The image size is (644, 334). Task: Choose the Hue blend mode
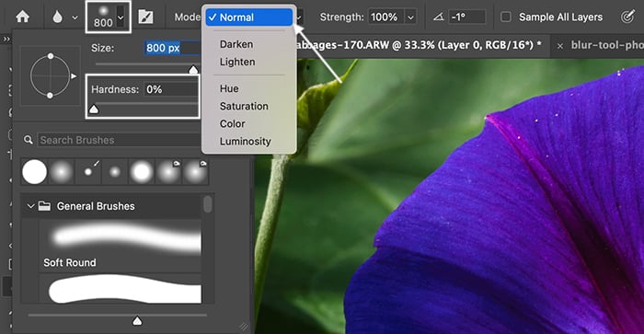229,88
